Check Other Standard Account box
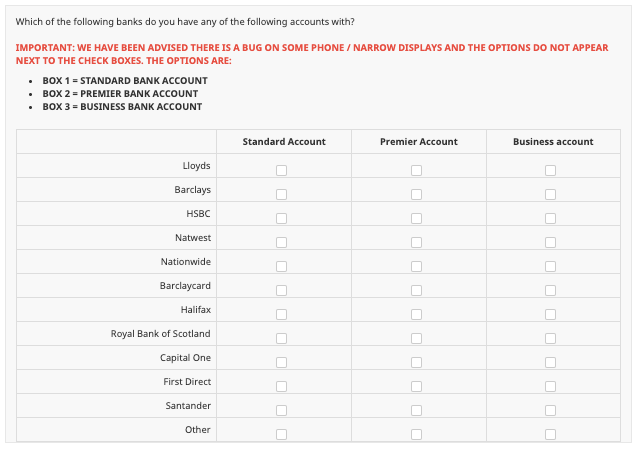The height and width of the screenshot is (456, 638). pyautogui.click(x=282, y=434)
